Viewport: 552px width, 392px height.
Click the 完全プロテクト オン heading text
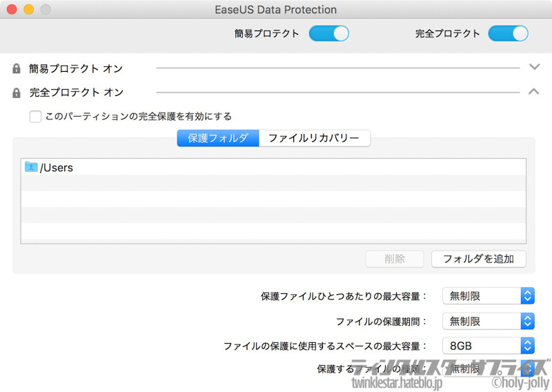tap(77, 92)
